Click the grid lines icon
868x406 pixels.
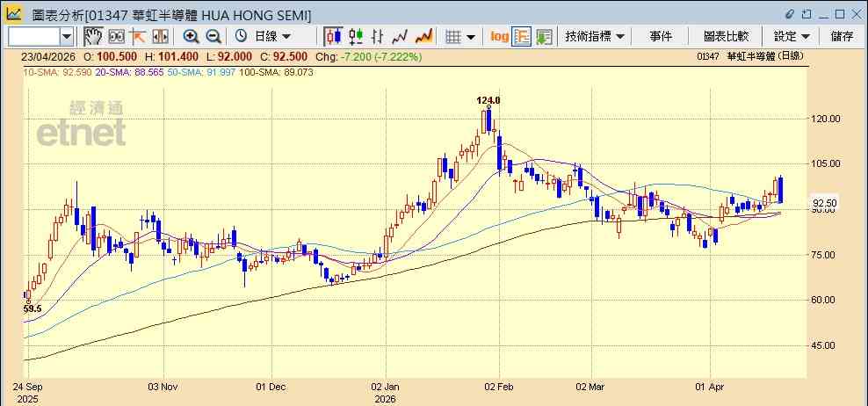[x=453, y=37]
